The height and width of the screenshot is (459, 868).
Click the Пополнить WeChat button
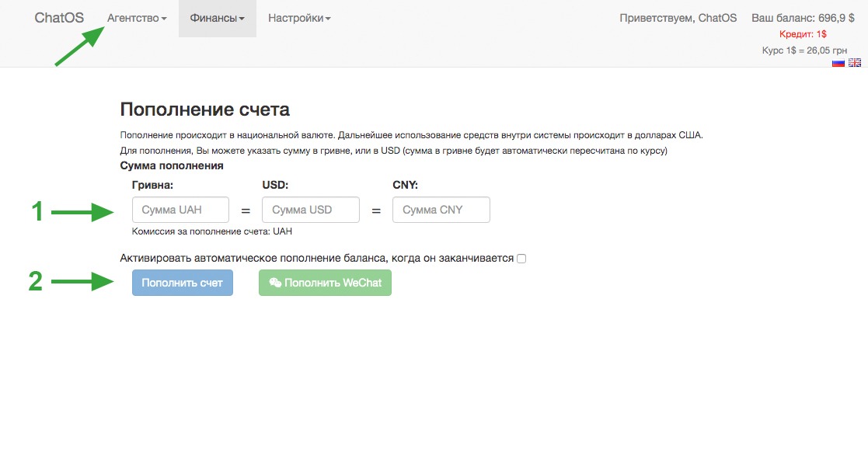tap(325, 283)
